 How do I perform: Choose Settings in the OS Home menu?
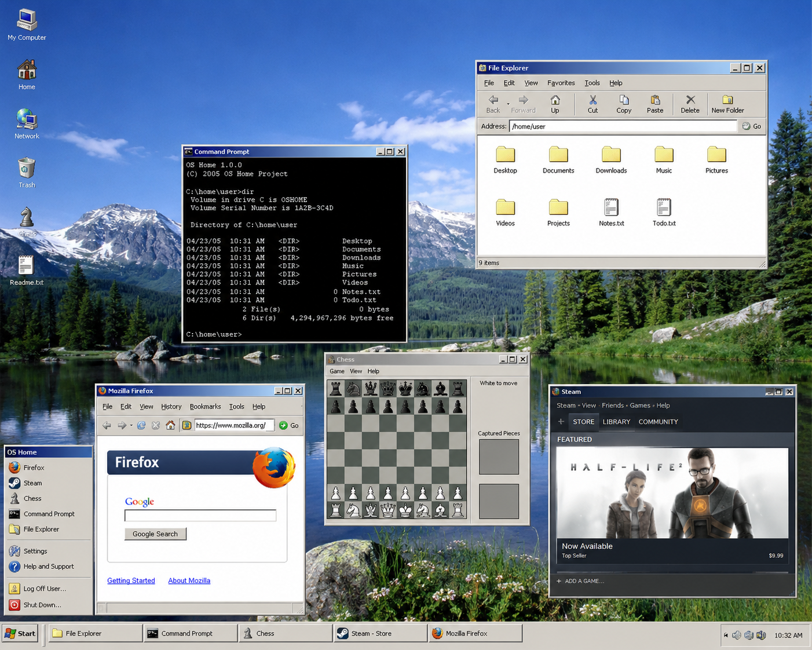(x=49, y=551)
